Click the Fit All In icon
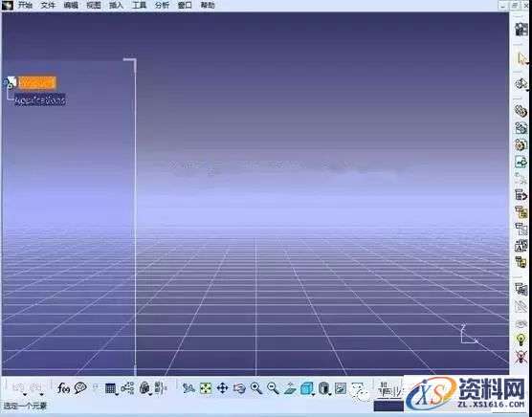532x417 pixels. coord(206,388)
